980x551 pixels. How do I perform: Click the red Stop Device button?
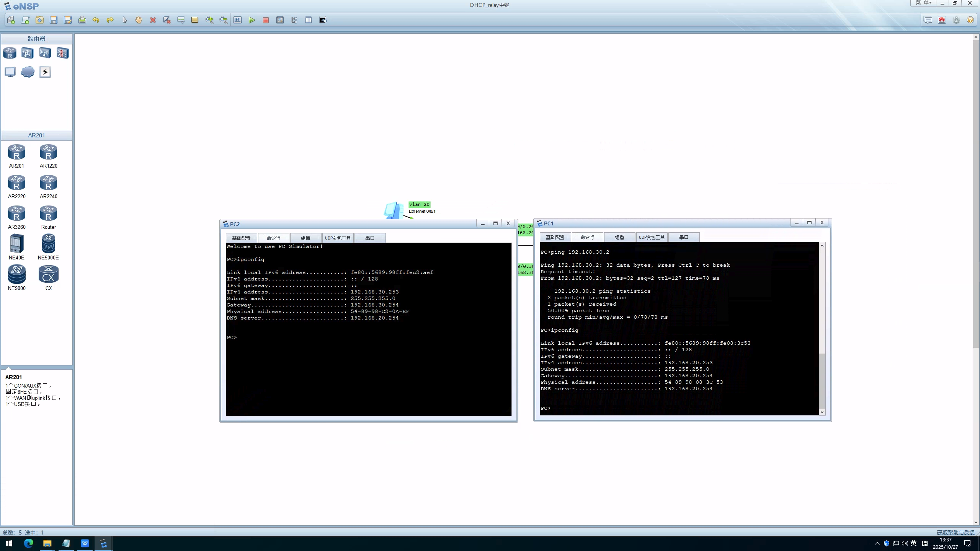tap(266, 20)
